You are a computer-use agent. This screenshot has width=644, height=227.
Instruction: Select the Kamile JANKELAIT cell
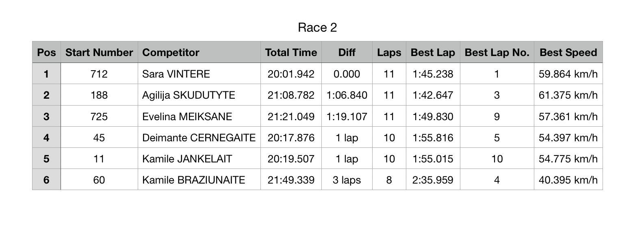tap(199, 159)
